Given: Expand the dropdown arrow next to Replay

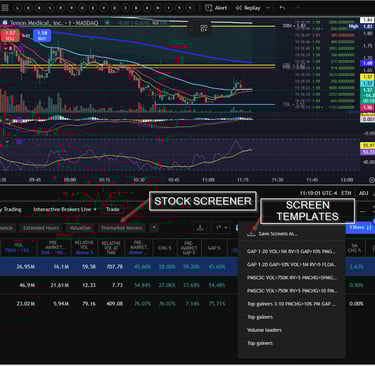Looking at the screenshot, I should click(268, 8).
